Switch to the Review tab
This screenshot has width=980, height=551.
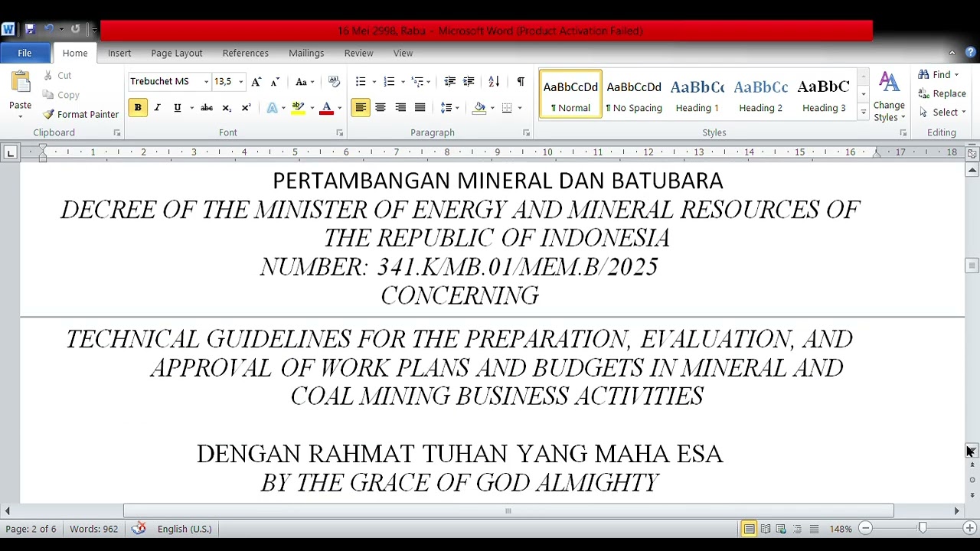pos(358,53)
